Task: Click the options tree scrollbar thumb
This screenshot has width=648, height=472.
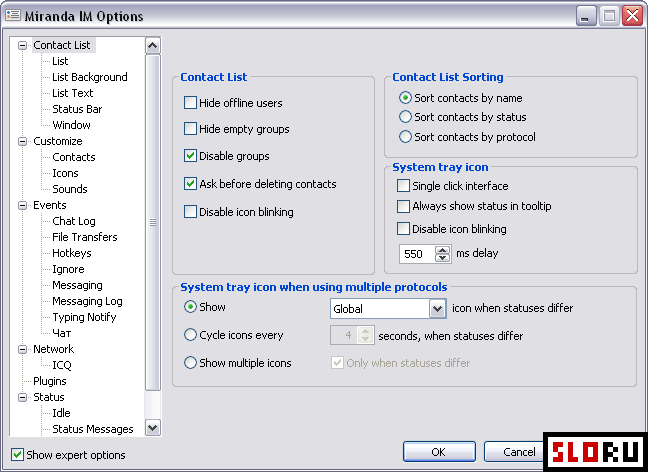Action: tap(153, 222)
